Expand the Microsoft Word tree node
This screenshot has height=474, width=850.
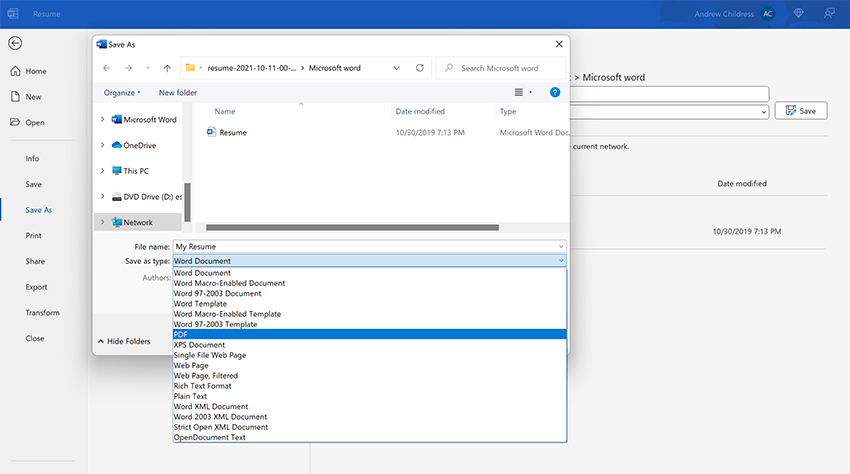[x=102, y=119]
